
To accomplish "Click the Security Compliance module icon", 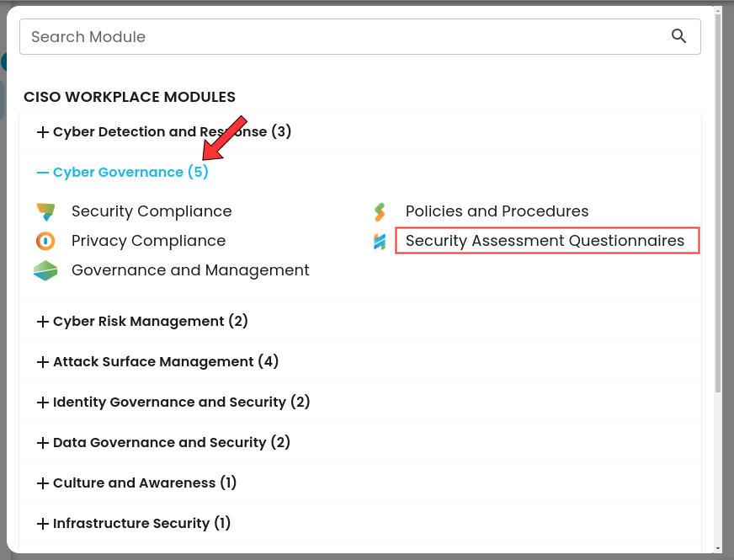I will point(45,211).
